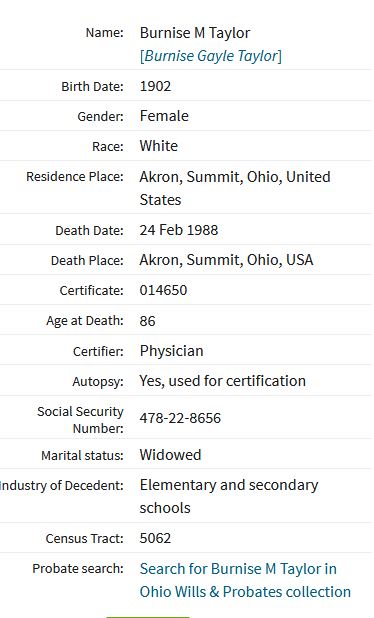Screen dimensions: 374x618
Task: Click the death place Akron, Summit, Ohio, USA
Action: pos(226,260)
